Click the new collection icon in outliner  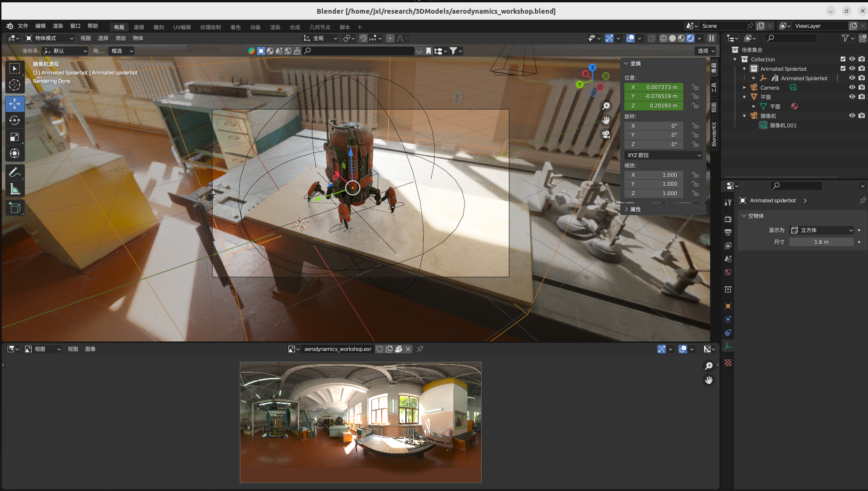click(x=863, y=38)
